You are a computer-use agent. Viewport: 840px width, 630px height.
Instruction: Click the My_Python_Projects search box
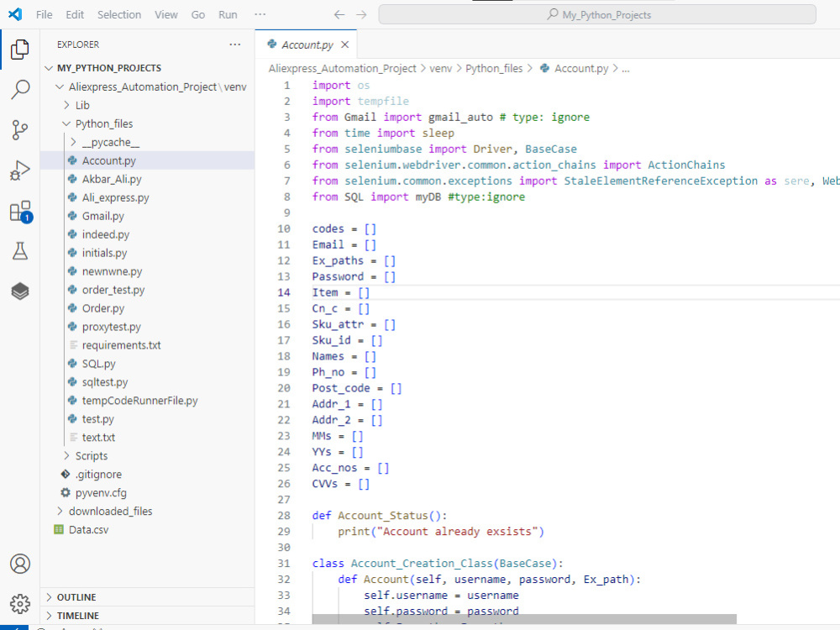click(x=598, y=14)
